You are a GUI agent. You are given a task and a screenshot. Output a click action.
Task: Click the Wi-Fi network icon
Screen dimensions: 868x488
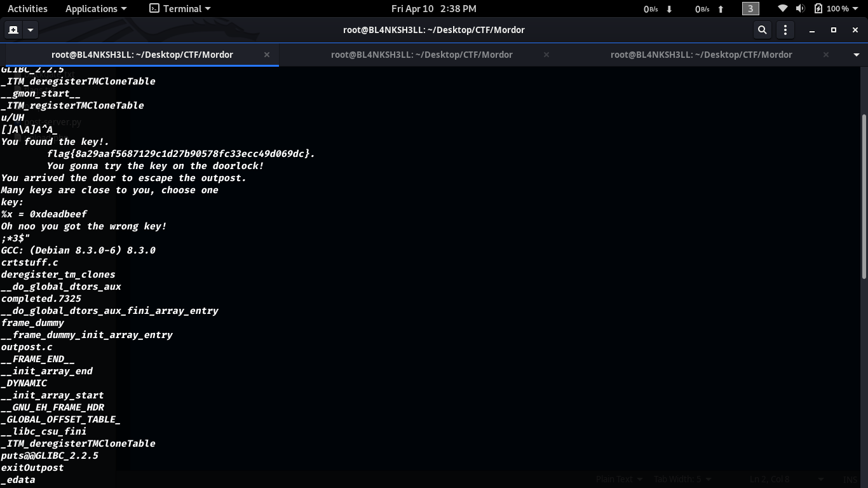(783, 9)
